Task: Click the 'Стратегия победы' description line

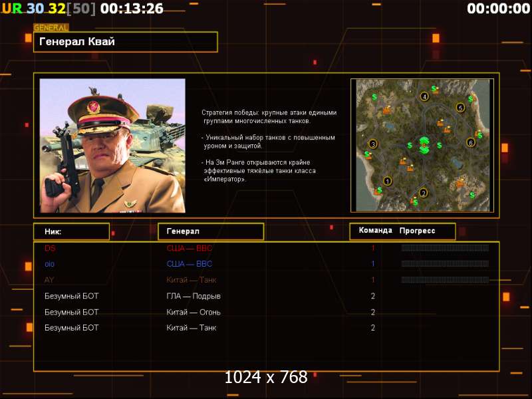Action: (269, 117)
